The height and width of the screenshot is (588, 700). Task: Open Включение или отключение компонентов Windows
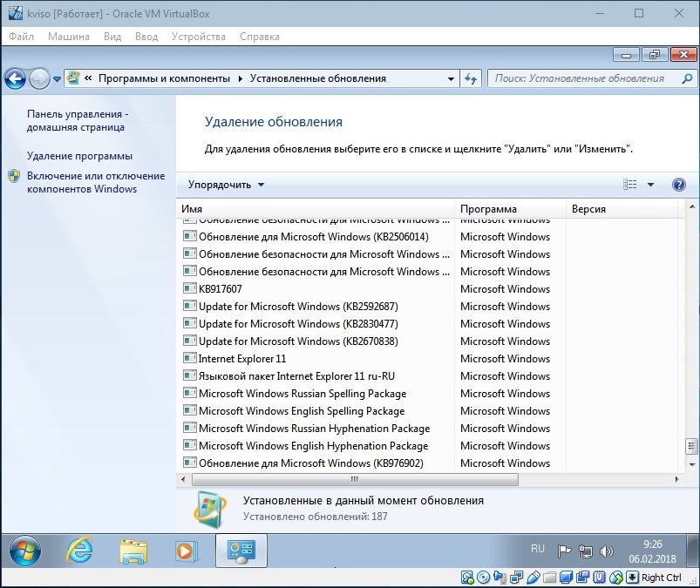pyautogui.click(x=96, y=182)
